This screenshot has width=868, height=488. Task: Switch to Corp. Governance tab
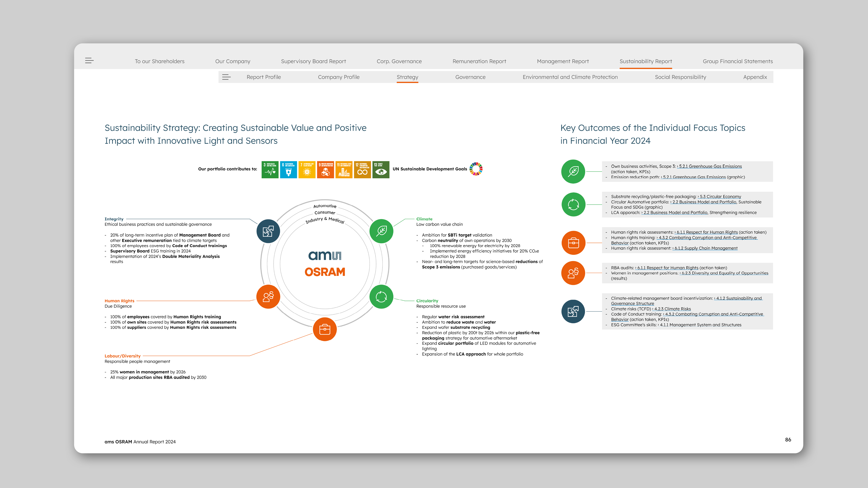coord(399,61)
